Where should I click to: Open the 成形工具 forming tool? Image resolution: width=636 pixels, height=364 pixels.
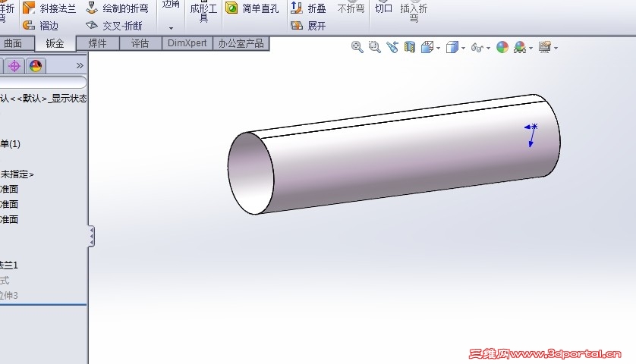[203, 12]
